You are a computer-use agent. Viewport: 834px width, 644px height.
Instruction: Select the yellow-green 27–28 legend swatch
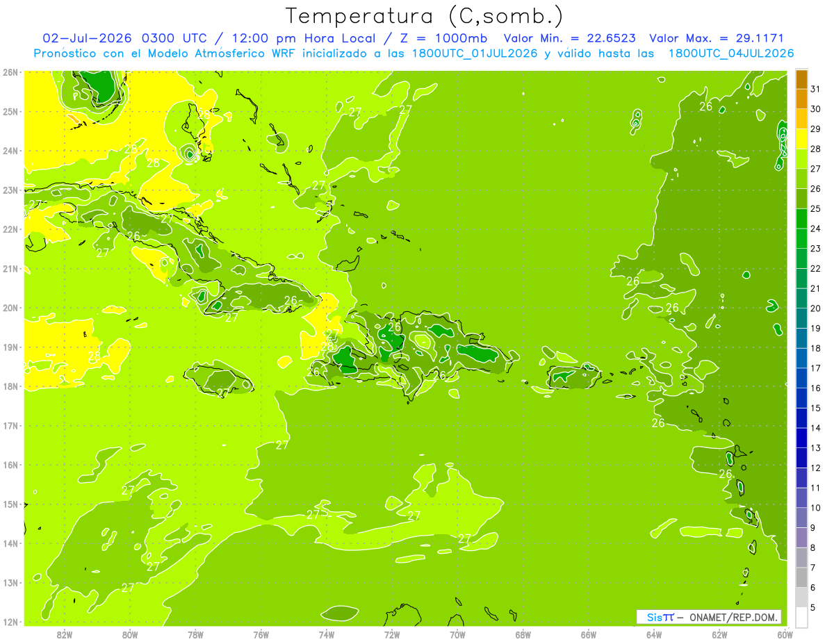pos(801,159)
